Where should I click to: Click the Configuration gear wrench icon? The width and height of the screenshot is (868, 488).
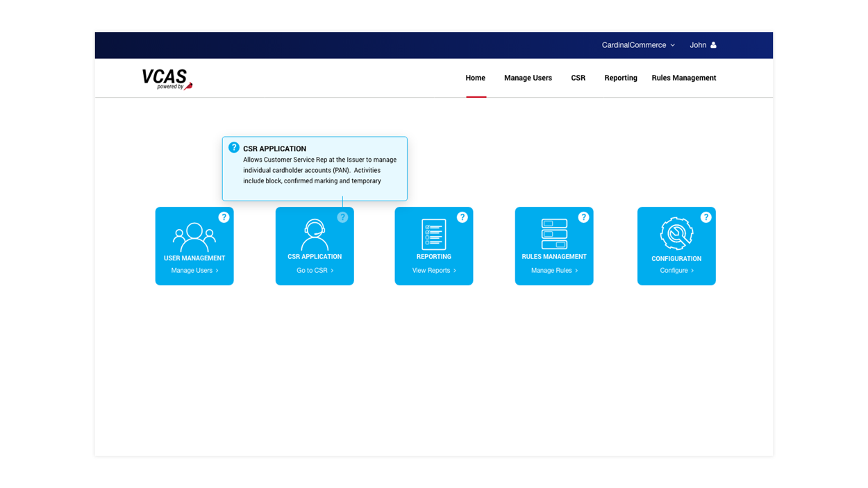(x=676, y=234)
